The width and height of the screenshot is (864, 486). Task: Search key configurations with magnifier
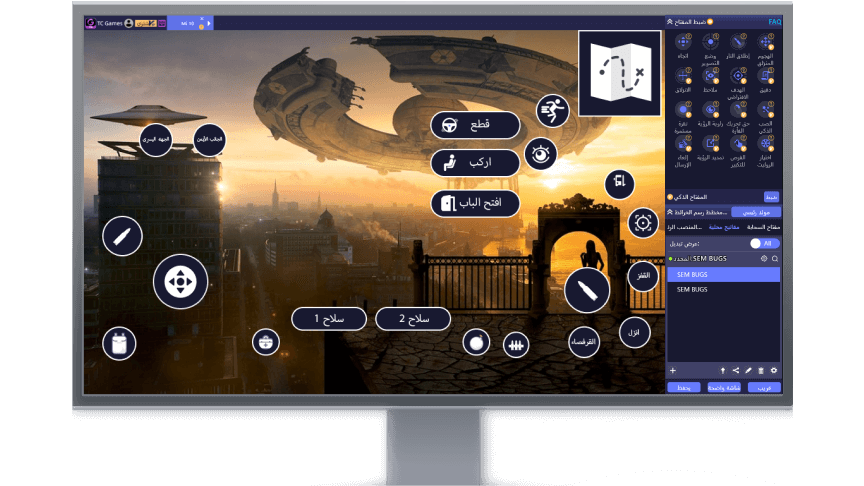click(x=775, y=258)
